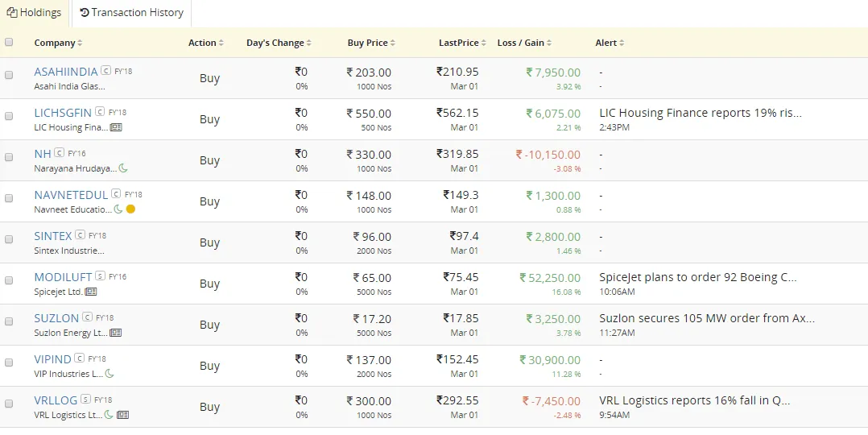The height and width of the screenshot is (435, 868).
Task: Open the Holdings tab
Action: (x=34, y=13)
